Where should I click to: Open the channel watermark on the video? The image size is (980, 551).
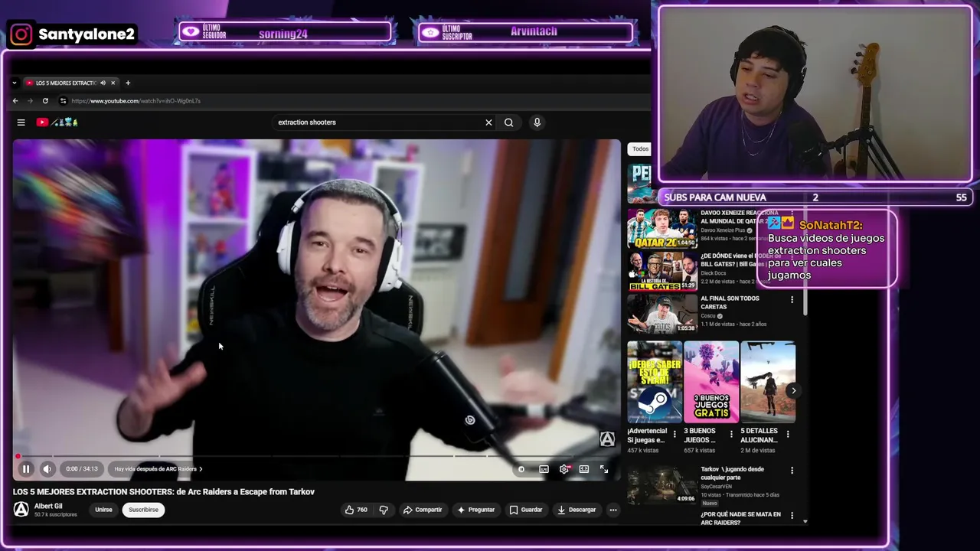click(607, 439)
